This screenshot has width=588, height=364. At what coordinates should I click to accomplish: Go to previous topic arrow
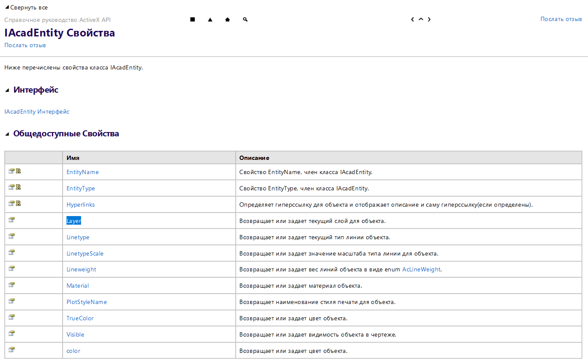412,19
